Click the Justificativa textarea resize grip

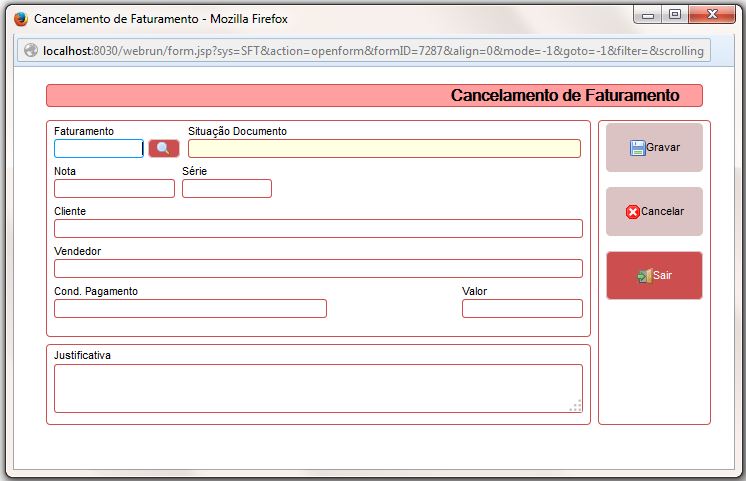[576, 406]
